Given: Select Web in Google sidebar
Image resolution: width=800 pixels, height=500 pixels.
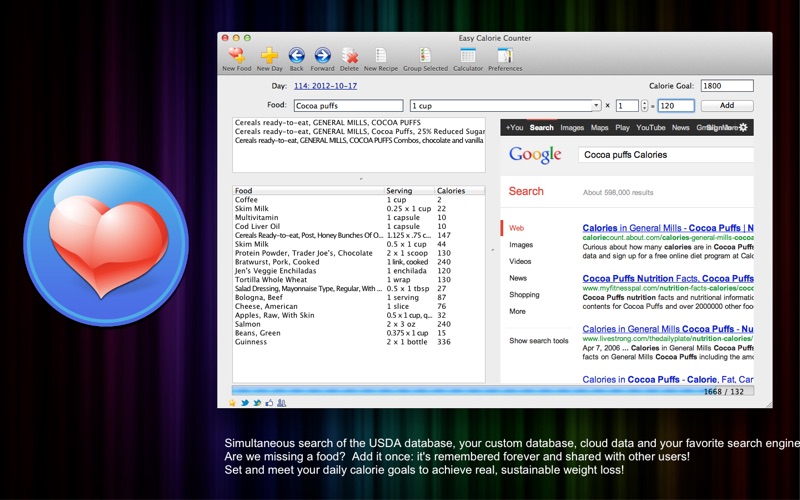Looking at the screenshot, I should tap(516, 228).
